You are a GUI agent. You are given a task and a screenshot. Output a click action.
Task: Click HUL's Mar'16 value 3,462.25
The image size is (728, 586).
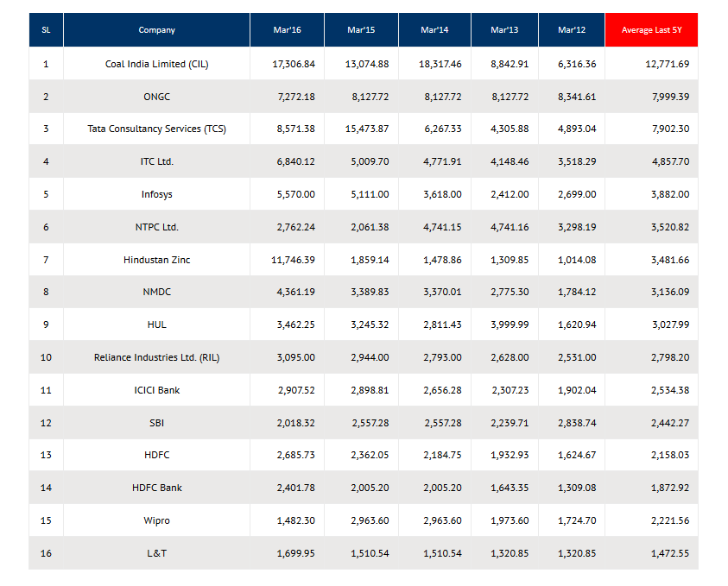coord(295,325)
